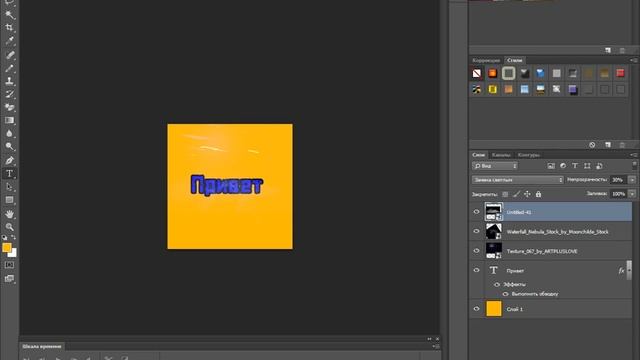Hide the Untitled-41 layer

[476, 212]
